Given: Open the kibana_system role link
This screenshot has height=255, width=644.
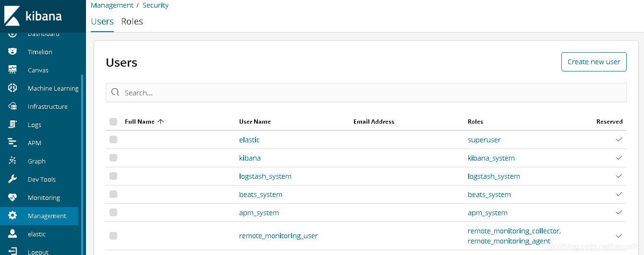Looking at the screenshot, I should [x=491, y=158].
